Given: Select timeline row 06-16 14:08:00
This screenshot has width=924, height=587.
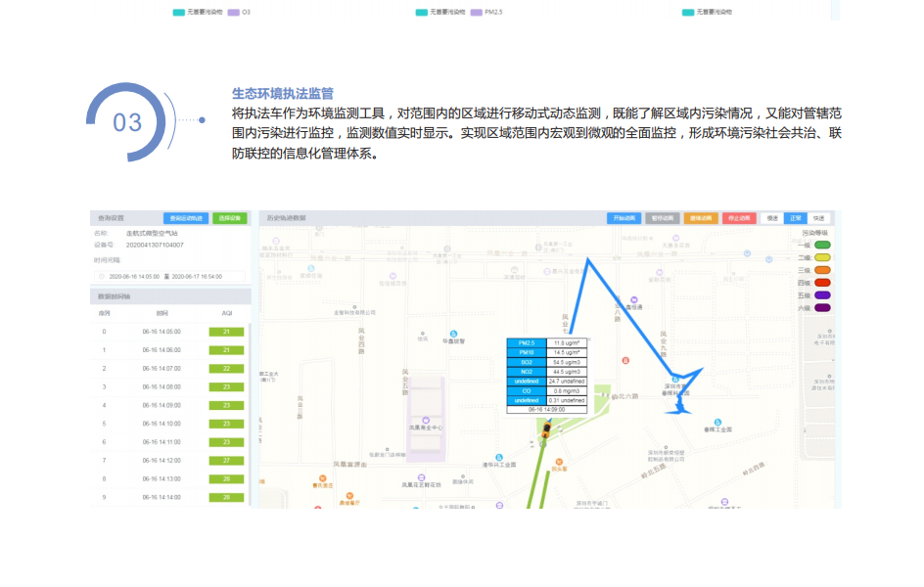Looking at the screenshot, I should [169, 386].
